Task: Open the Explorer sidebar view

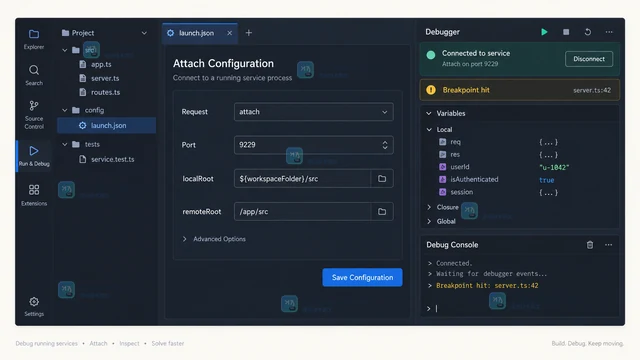Action: pyautogui.click(x=34, y=39)
